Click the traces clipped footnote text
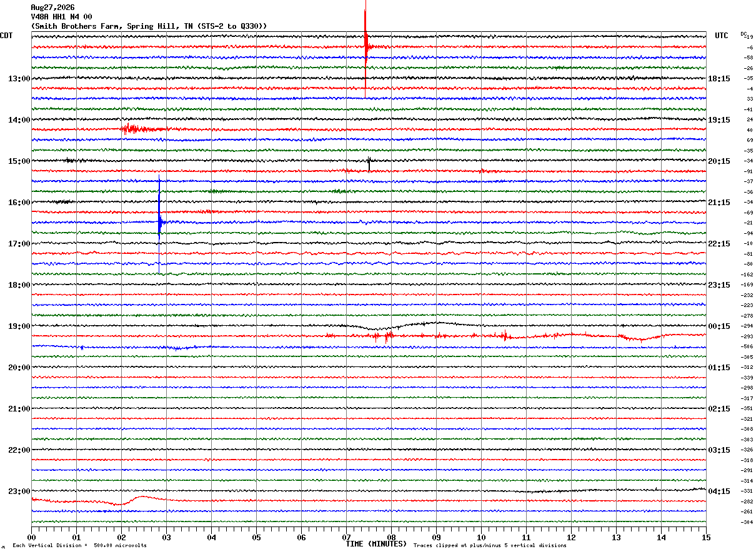Viewport: 756px width, 554px height. click(490, 546)
